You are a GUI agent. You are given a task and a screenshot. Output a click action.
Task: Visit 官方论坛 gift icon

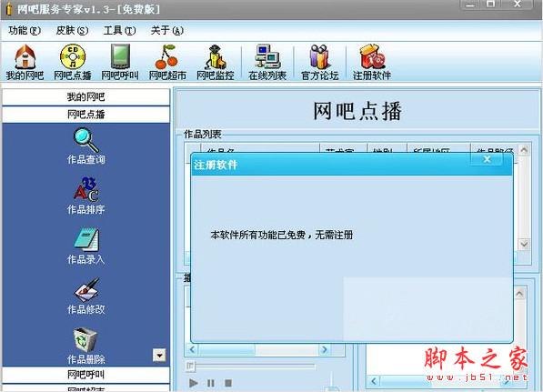(x=319, y=63)
